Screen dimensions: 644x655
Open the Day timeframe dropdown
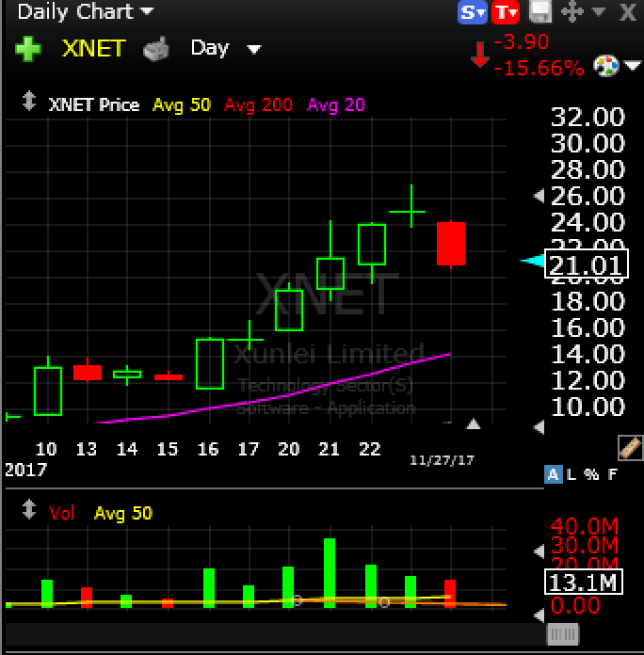click(x=226, y=48)
